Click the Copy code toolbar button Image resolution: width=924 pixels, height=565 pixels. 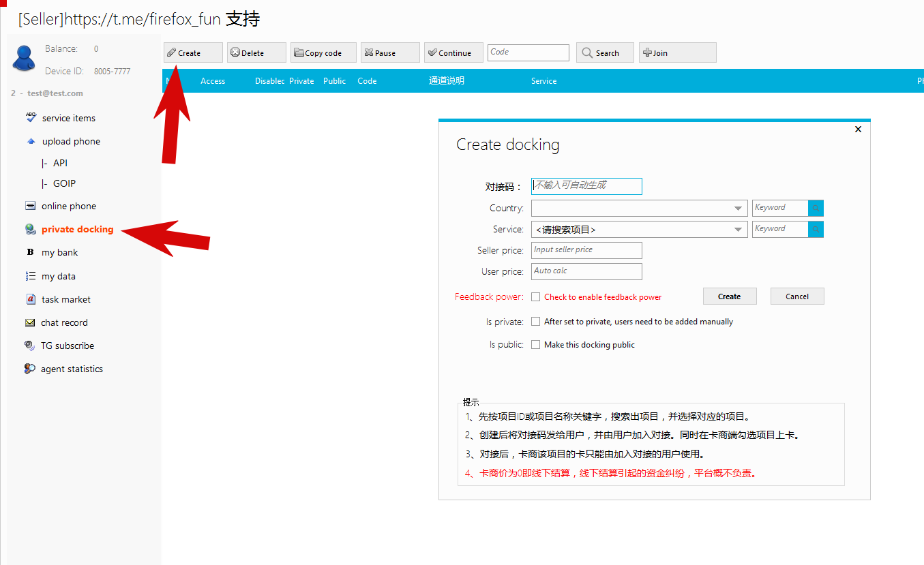coord(323,52)
